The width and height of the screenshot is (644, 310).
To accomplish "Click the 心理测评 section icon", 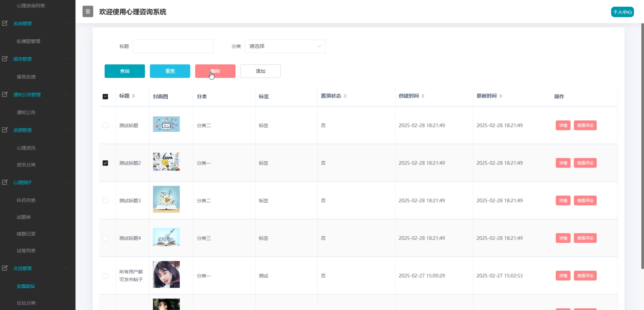I will click(x=5, y=182).
